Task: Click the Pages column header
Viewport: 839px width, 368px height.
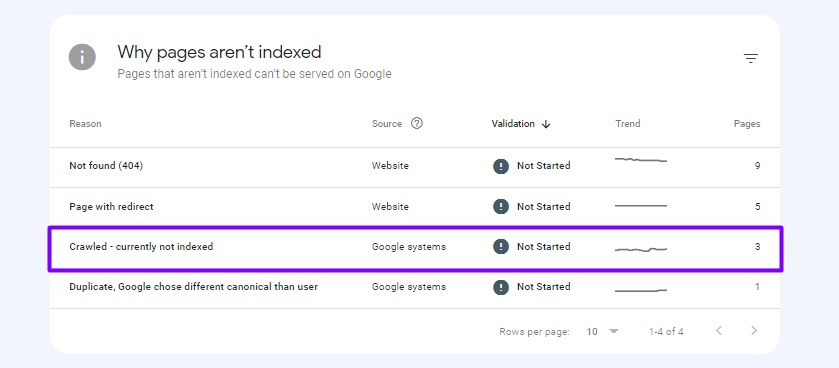Action: point(747,124)
